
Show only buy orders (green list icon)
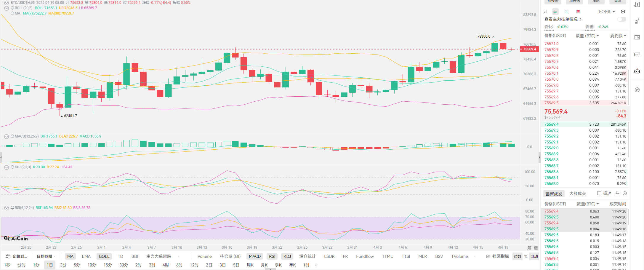coord(567,12)
